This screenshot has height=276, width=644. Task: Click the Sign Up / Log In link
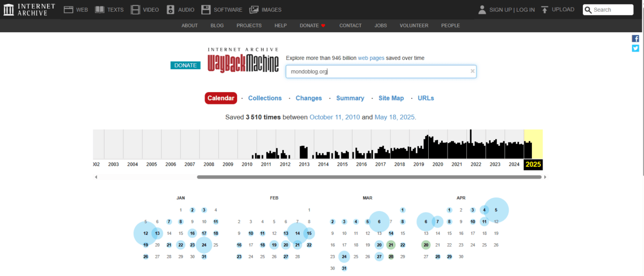coord(512,10)
